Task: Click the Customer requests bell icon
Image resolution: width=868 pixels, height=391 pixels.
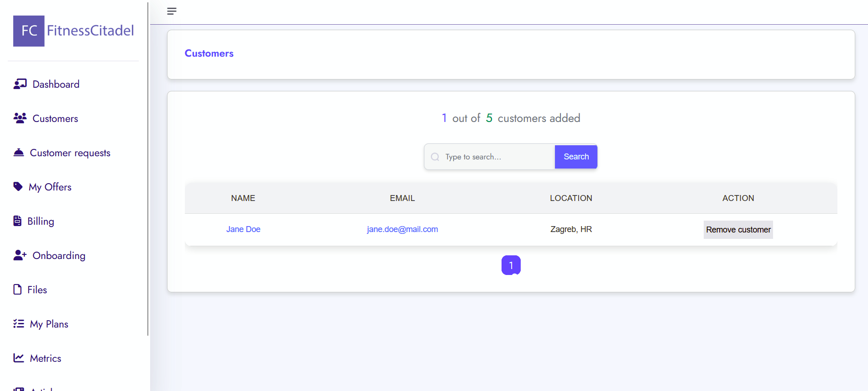Action: [19, 153]
